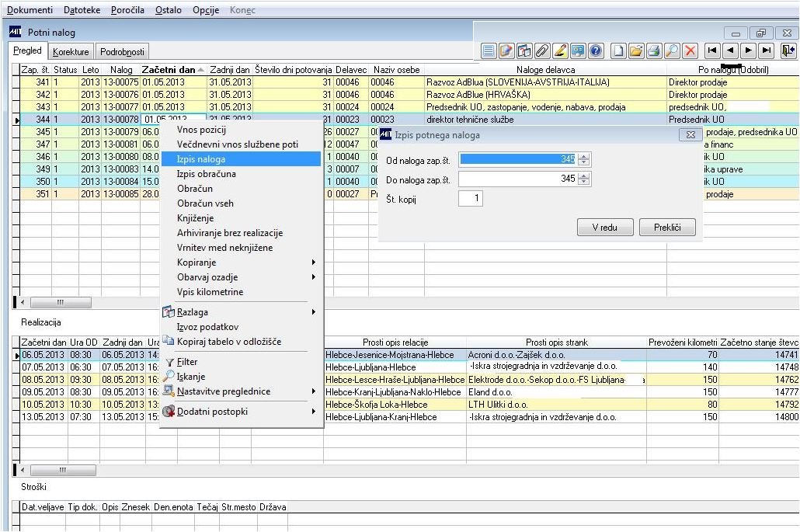Cancel the dialog using Prekliči
Image resolution: width=800 pixels, height=532 pixels.
667,228
